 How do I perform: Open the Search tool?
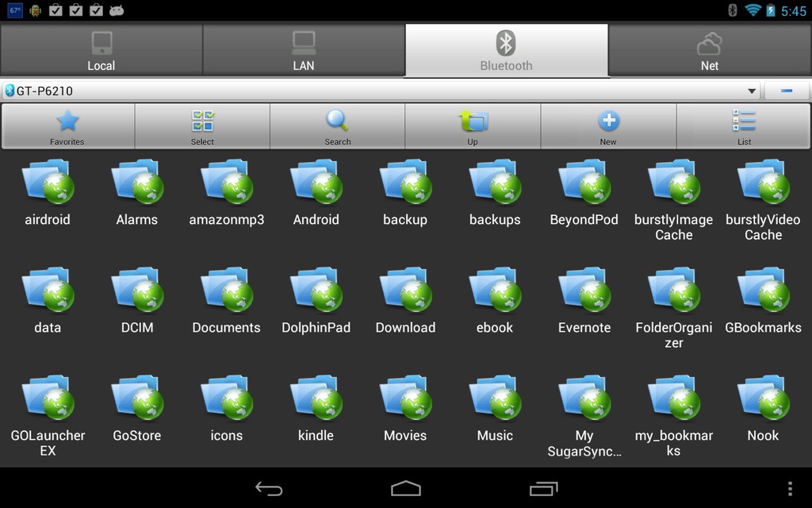pyautogui.click(x=338, y=126)
